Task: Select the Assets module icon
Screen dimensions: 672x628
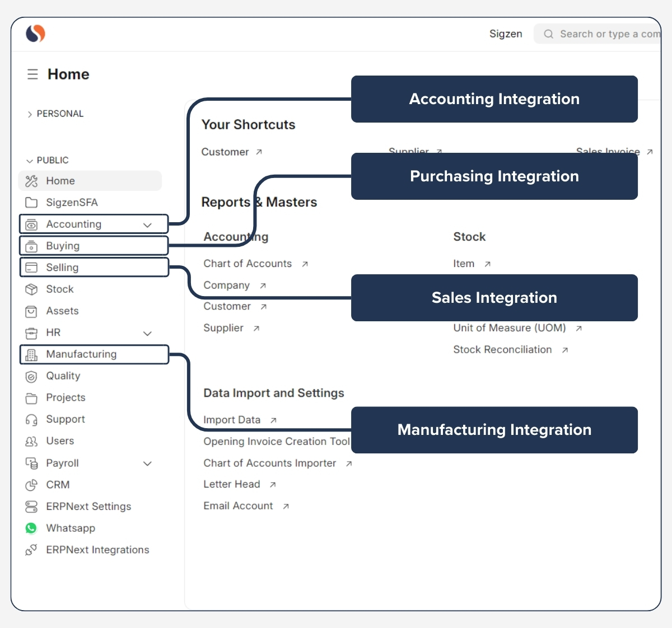Action: pos(31,311)
